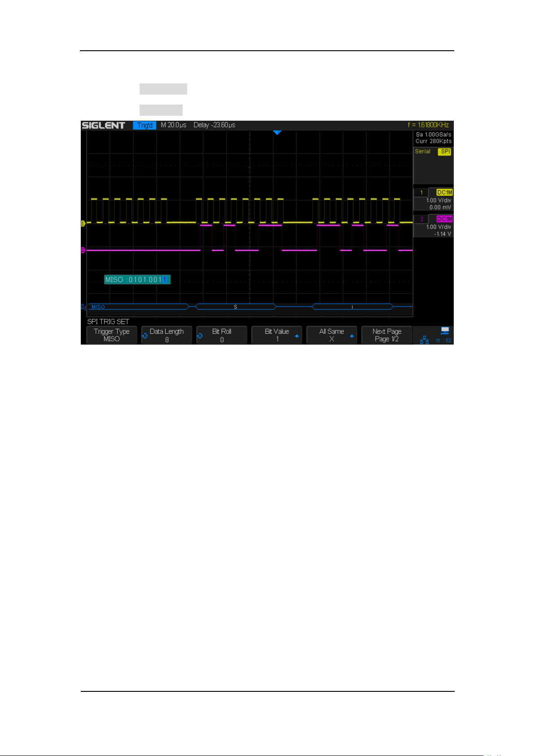The width and height of the screenshot is (535, 756).
Task: Click the Curr 280Kpts memory depth text
Action: pos(434,141)
